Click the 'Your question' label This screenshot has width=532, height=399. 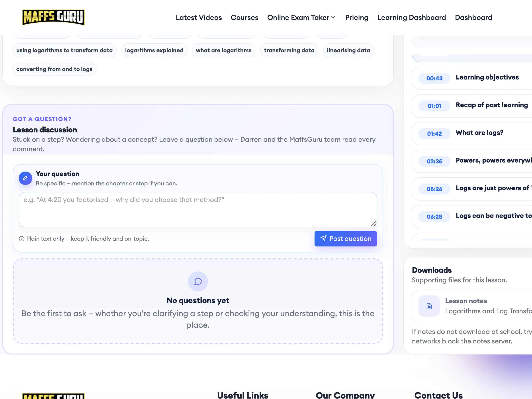click(57, 174)
